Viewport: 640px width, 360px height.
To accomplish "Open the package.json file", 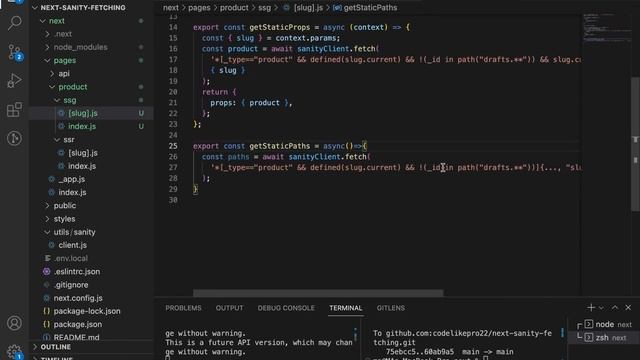I will (x=78, y=324).
